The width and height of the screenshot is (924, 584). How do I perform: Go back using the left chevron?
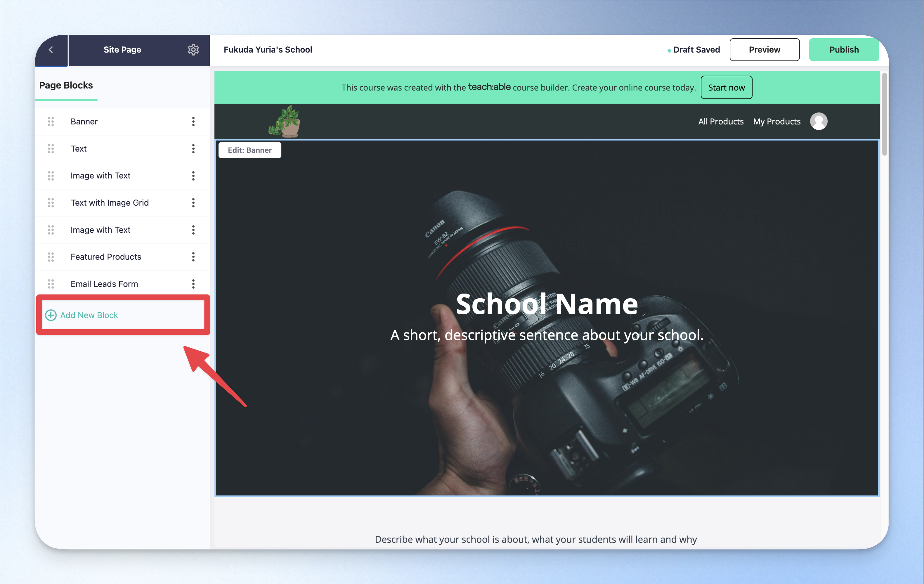[51, 50]
